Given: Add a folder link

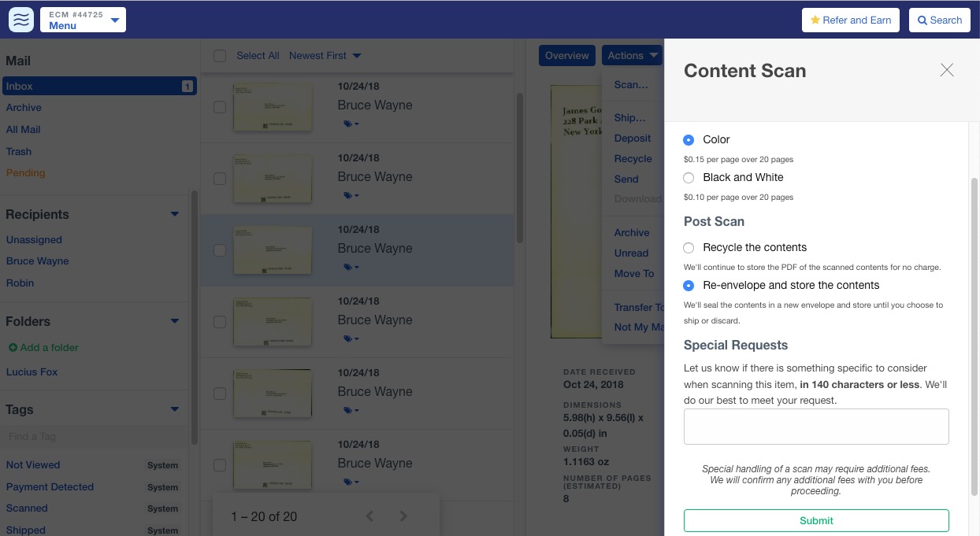Looking at the screenshot, I should pos(43,347).
